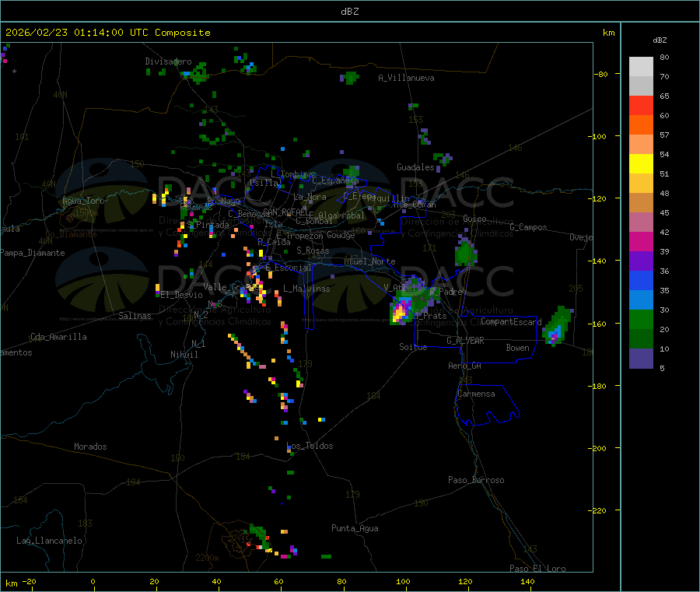Screen dimensions: 700x592
Task: Click the '60' tick on the horizontal km axis
Action: (278, 581)
